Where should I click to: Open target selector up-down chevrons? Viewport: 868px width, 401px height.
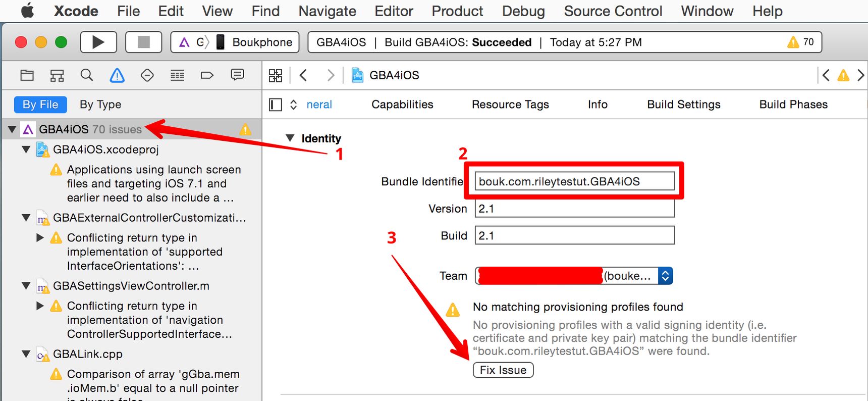[x=293, y=105]
